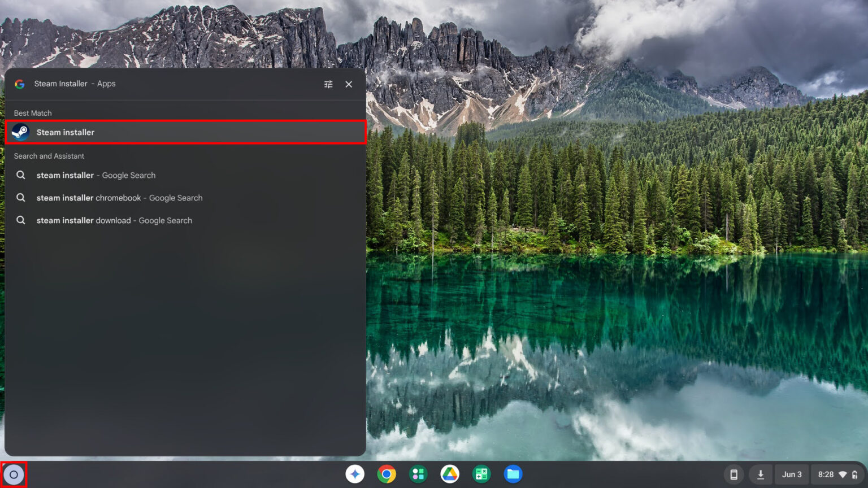
Task: Open the green calculator app on the shelf
Action: click(481, 474)
